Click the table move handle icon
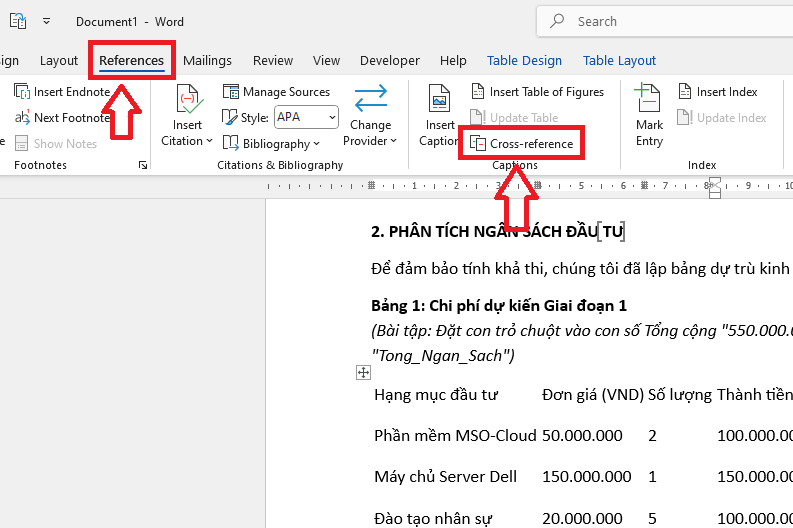The height and width of the screenshot is (528, 793). click(x=363, y=373)
